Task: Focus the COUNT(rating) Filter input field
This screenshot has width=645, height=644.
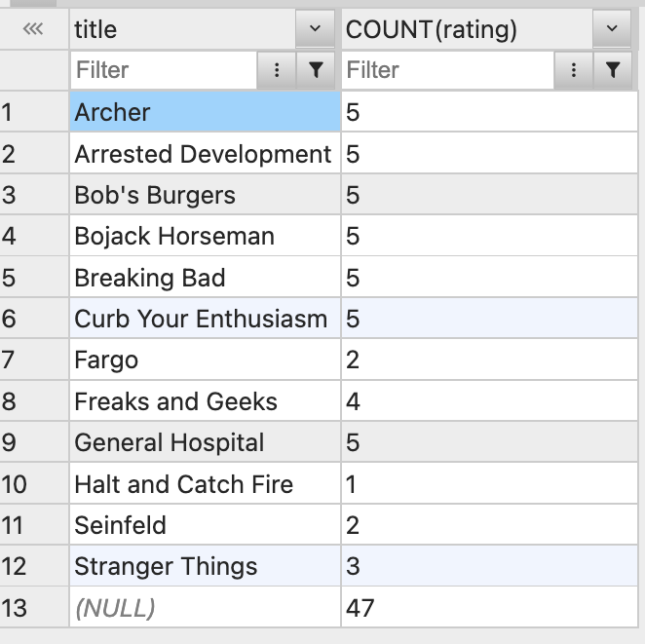Action: pos(448,70)
